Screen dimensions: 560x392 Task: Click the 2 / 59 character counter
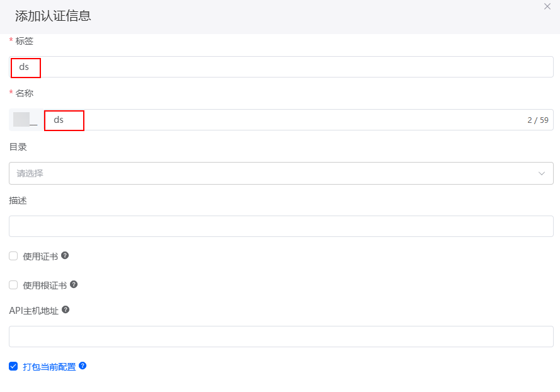click(x=538, y=120)
